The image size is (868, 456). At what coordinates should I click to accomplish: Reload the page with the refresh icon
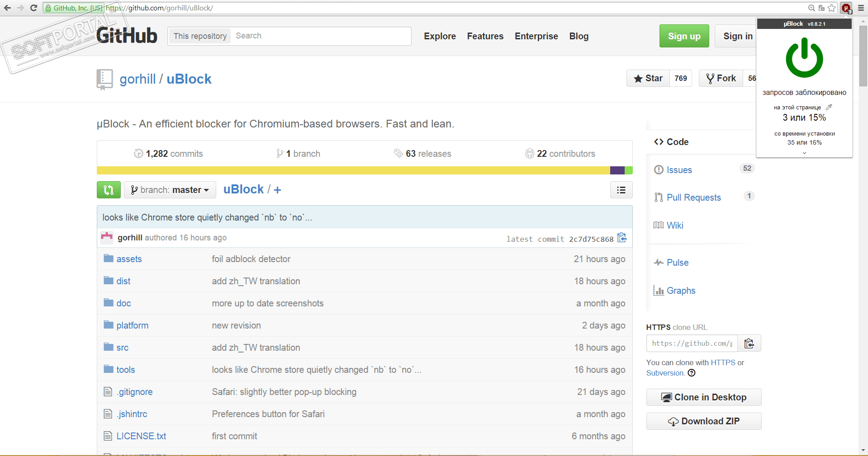pyautogui.click(x=33, y=8)
